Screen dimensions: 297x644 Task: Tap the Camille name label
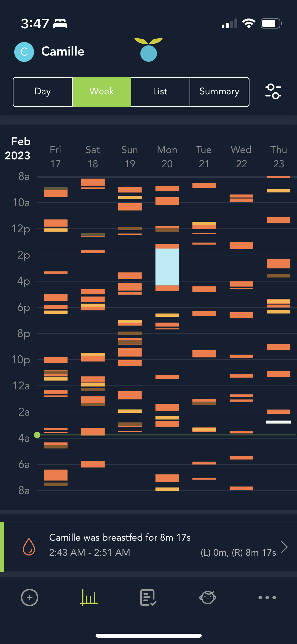point(63,51)
